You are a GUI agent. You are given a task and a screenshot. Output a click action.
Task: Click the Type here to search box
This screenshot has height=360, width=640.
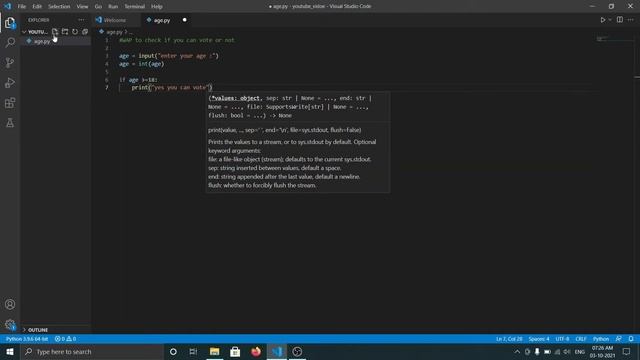coord(92,351)
